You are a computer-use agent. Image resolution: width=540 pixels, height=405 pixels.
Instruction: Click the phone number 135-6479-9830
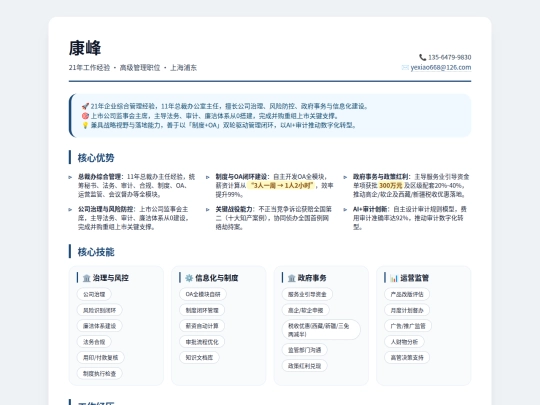(x=449, y=57)
